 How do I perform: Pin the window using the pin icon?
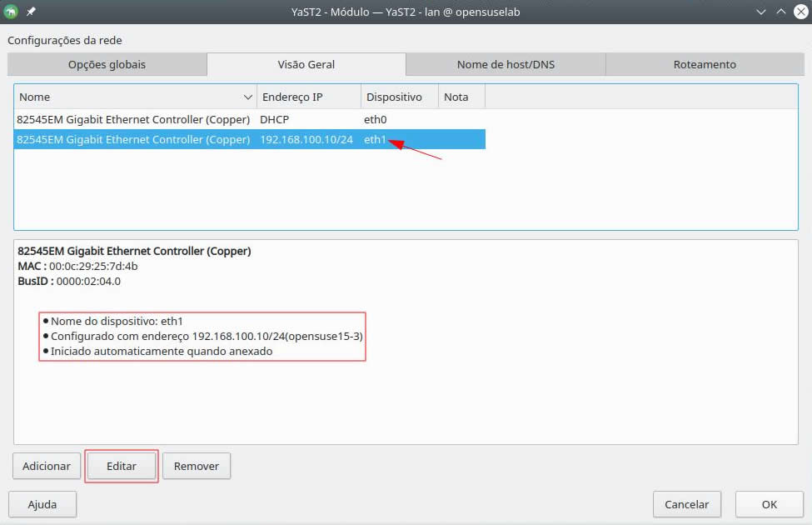(31, 12)
